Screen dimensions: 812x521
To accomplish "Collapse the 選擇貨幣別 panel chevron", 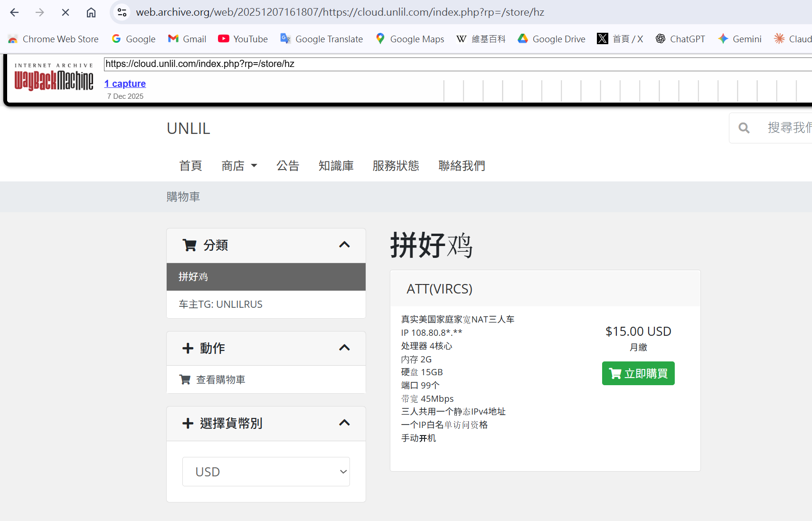I will coord(344,423).
